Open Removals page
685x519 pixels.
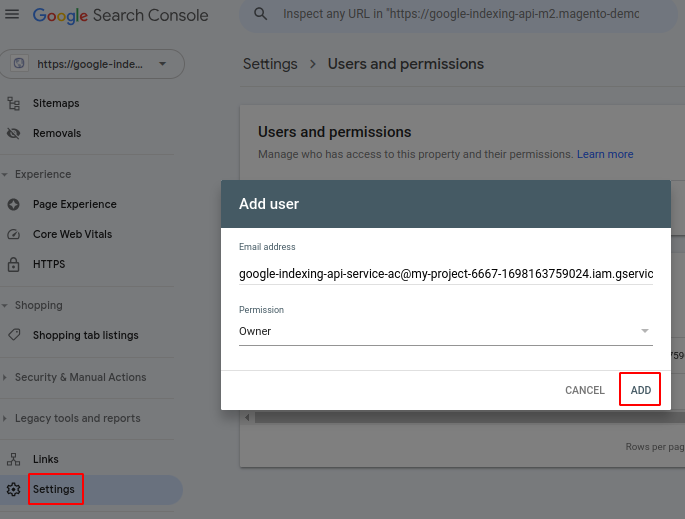click(x=57, y=133)
